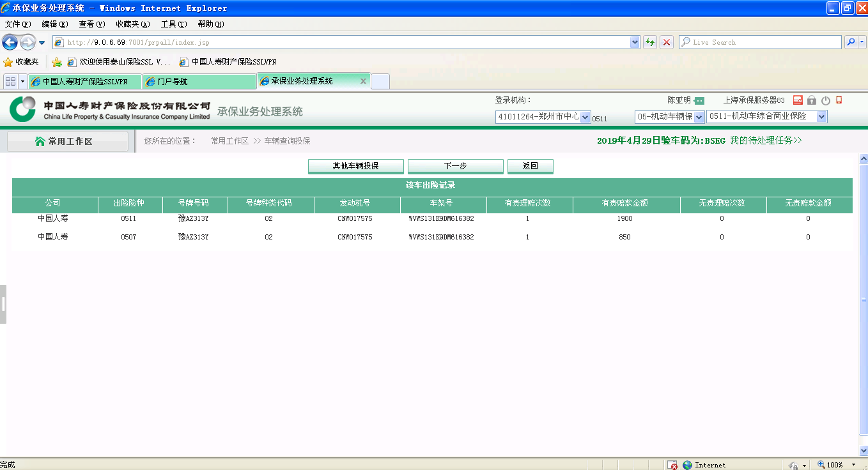Click the 下一步 button
This screenshot has width=868, height=470.
click(x=455, y=166)
